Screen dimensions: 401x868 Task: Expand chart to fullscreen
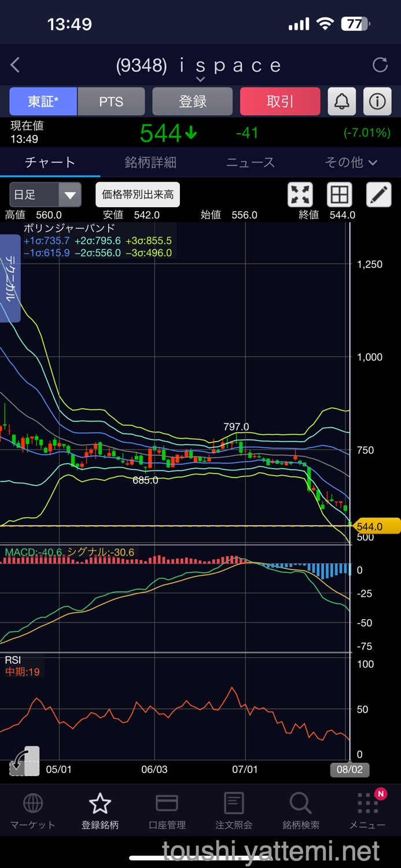tap(300, 195)
